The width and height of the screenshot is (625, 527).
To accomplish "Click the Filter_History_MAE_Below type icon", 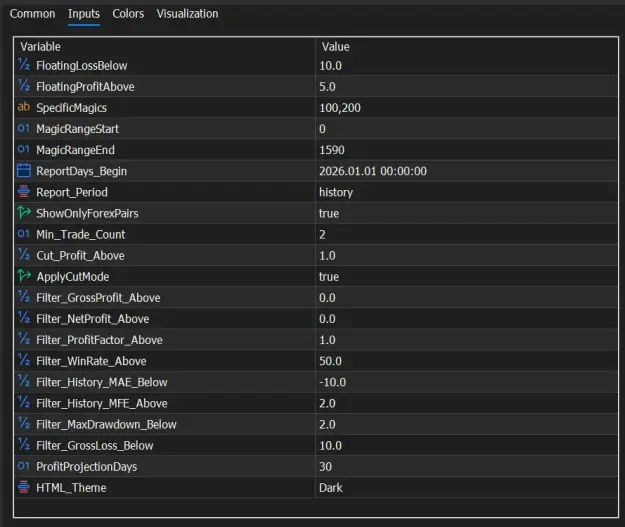I will tap(24, 381).
